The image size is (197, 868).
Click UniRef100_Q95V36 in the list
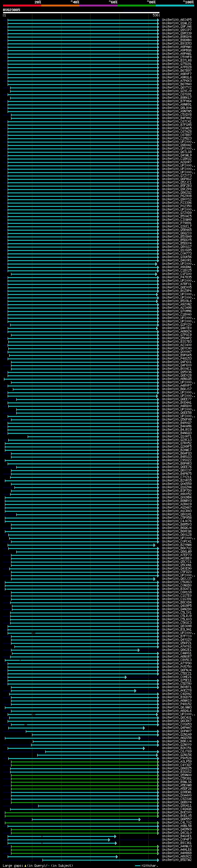177,372
